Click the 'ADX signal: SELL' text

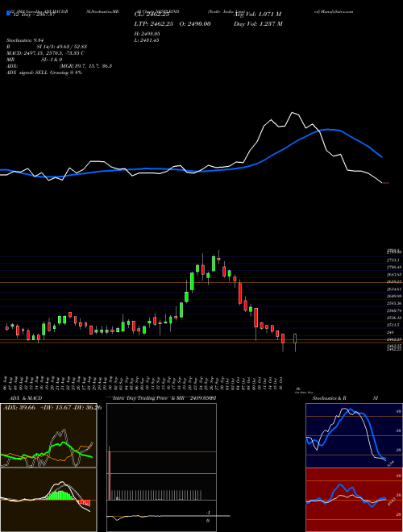[27, 73]
